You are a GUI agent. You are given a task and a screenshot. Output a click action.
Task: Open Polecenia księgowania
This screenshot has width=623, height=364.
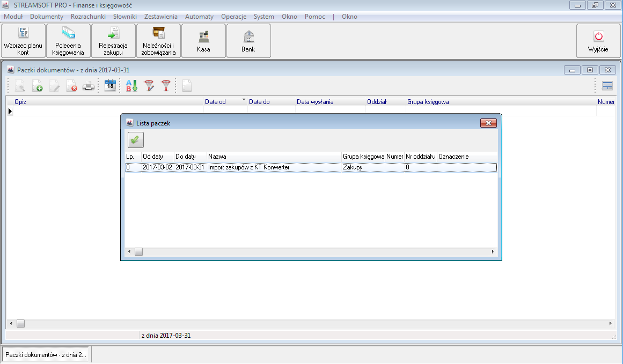coord(68,41)
